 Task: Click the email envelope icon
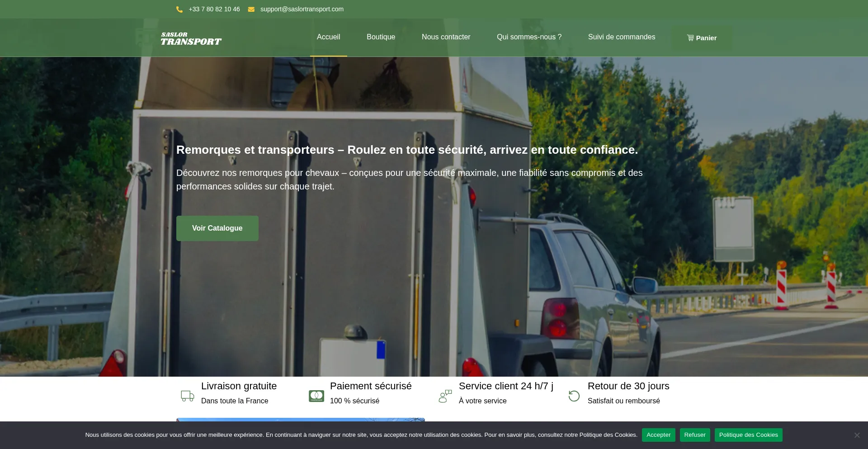(x=252, y=9)
